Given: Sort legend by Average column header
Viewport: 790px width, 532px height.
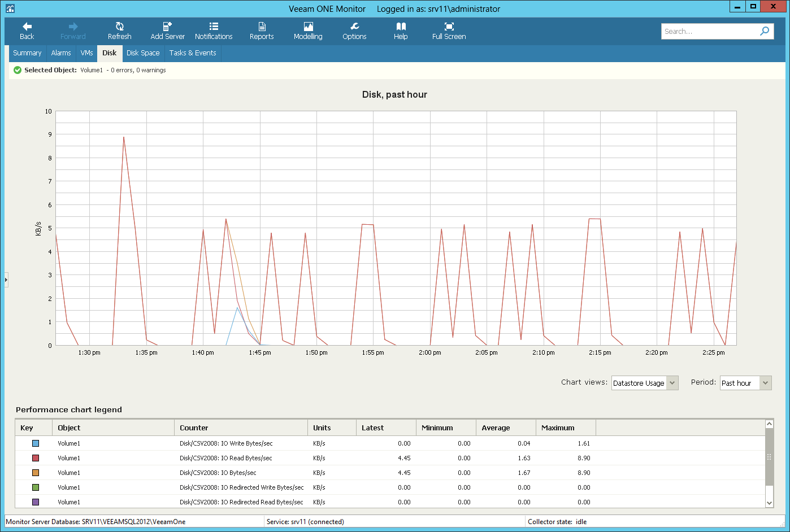Looking at the screenshot, I should point(506,428).
